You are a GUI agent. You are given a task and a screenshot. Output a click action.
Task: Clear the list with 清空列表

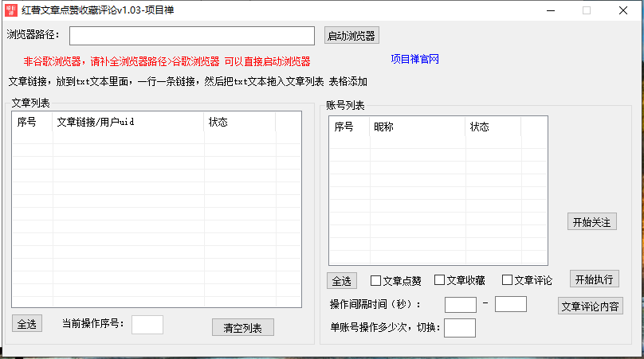(243, 327)
